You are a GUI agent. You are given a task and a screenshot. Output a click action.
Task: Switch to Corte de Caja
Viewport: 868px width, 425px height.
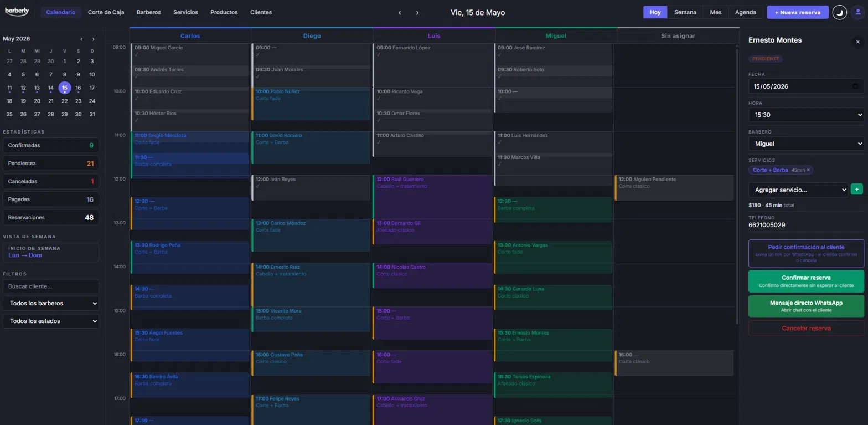(106, 12)
